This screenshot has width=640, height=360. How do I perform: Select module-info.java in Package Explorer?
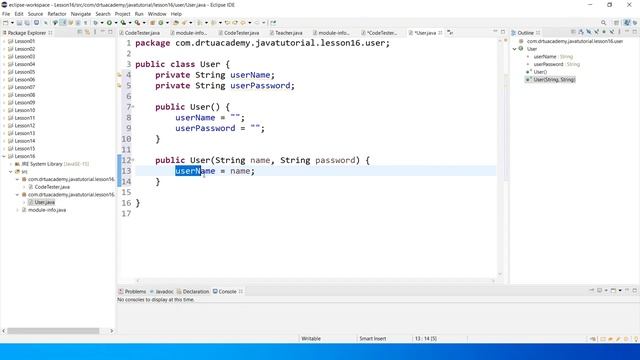[47, 210]
